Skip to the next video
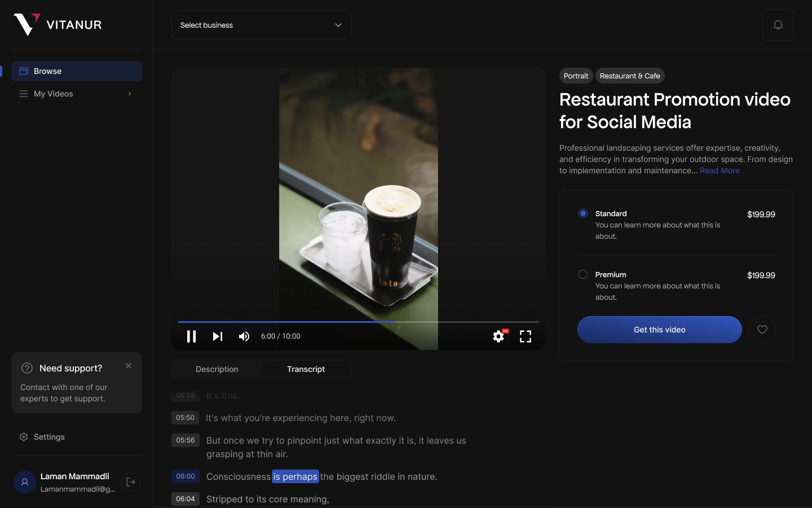 [x=218, y=336]
